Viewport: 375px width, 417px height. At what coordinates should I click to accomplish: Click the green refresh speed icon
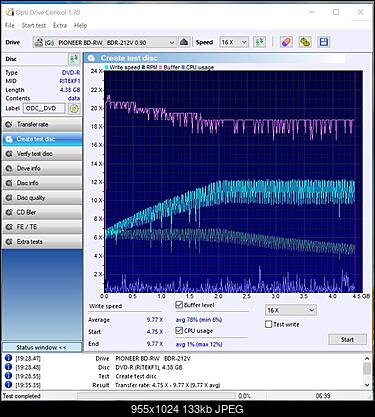(x=260, y=42)
